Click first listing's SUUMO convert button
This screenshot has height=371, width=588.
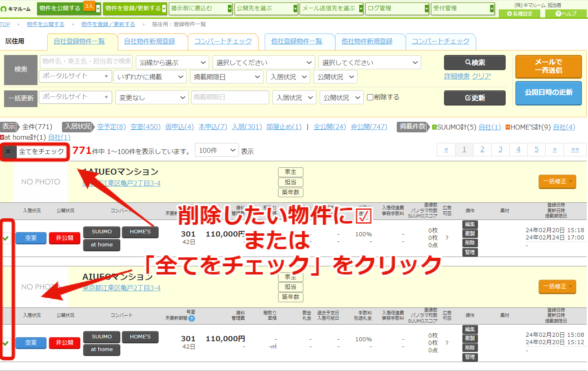102,232
